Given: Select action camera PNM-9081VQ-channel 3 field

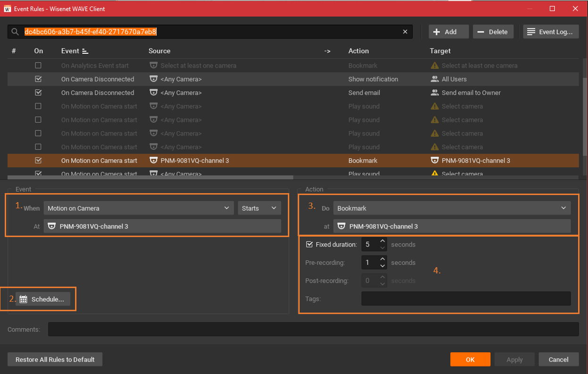Looking at the screenshot, I should click(452, 226).
